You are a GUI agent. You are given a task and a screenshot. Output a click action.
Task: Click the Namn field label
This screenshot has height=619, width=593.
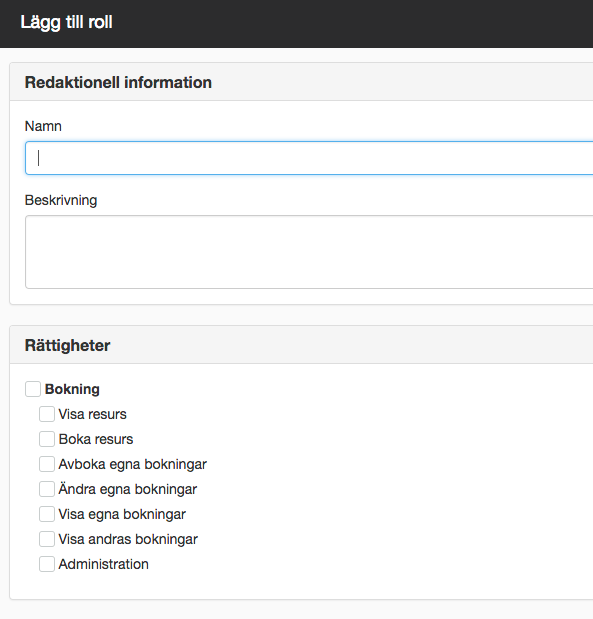[43, 126]
